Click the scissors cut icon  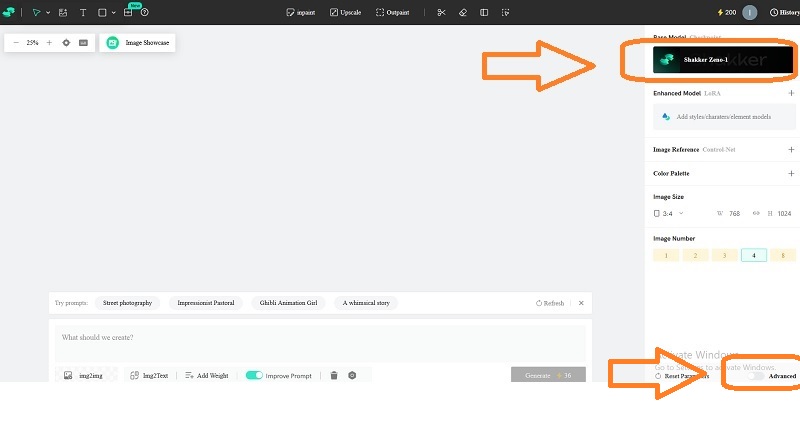tap(441, 13)
